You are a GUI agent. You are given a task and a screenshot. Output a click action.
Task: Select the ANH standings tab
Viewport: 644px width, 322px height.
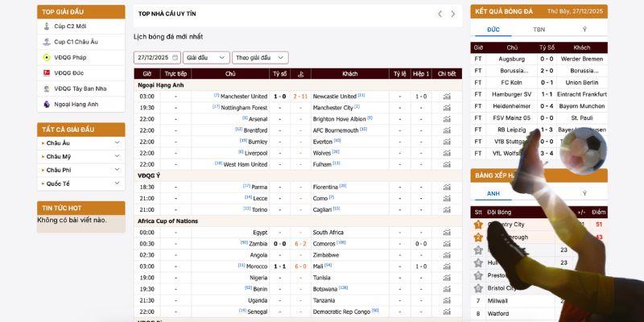(493, 193)
